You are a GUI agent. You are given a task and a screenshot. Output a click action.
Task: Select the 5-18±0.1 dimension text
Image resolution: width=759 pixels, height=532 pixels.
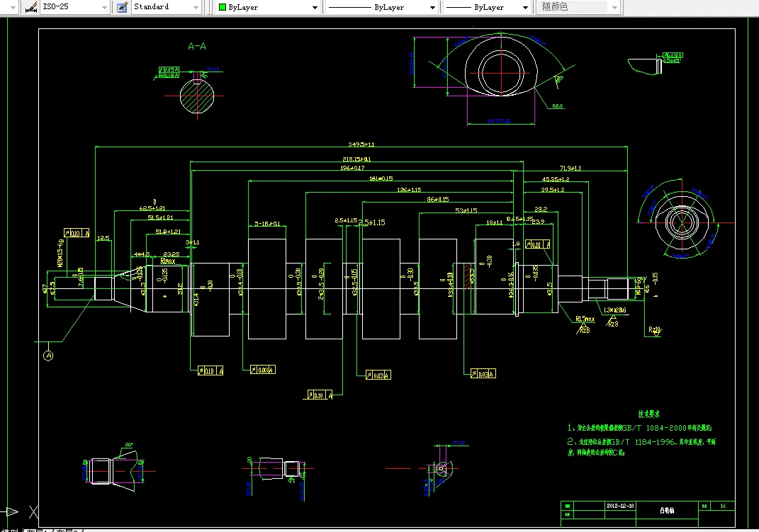[268, 223]
